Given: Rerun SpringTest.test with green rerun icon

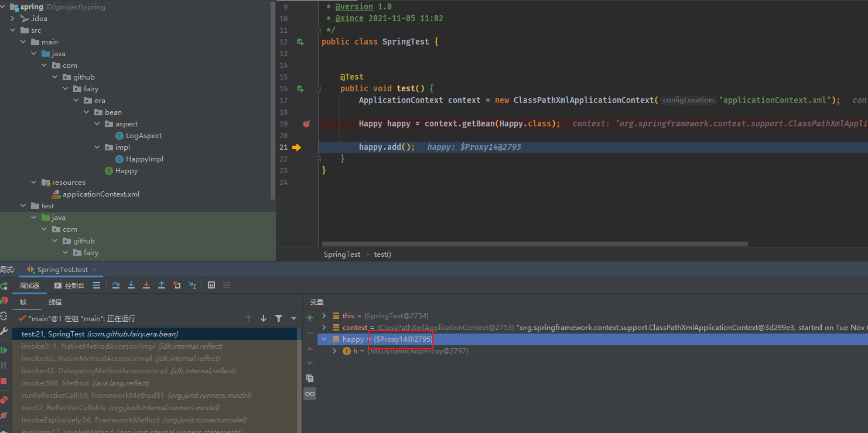Looking at the screenshot, I should pyautogui.click(x=4, y=286).
